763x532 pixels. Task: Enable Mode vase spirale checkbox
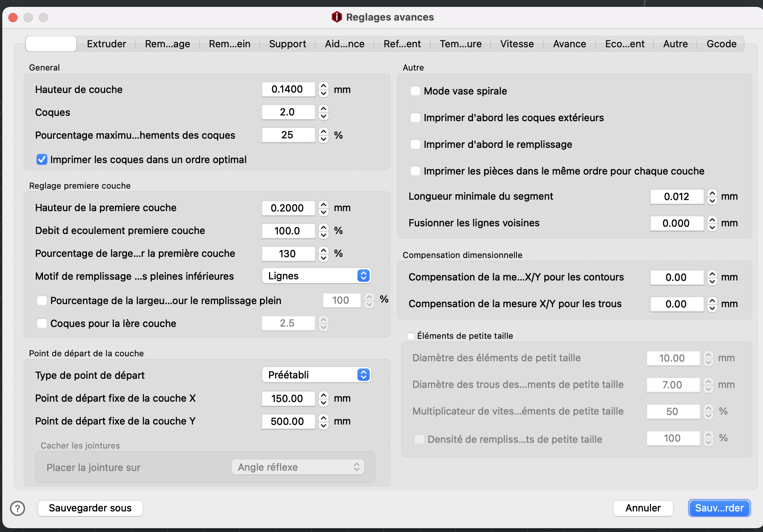click(x=415, y=91)
